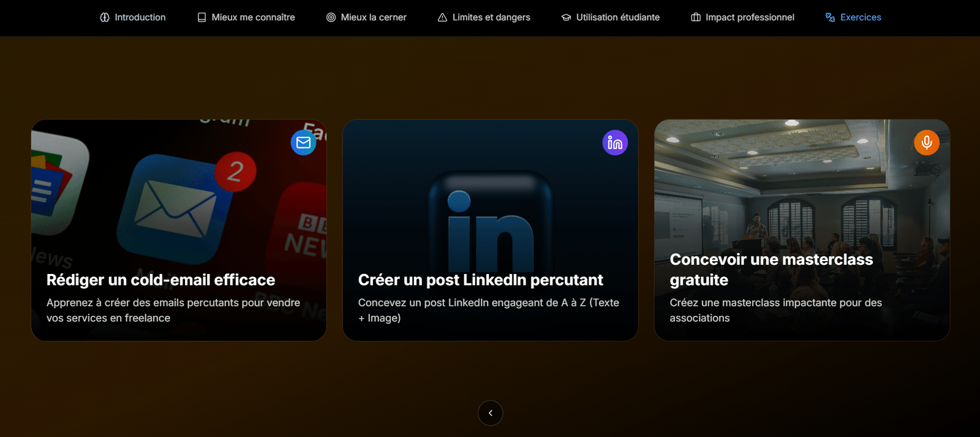Viewport: 980px width, 437px height.
Task: Click the blue envelope badge on cold-email card
Action: (303, 142)
